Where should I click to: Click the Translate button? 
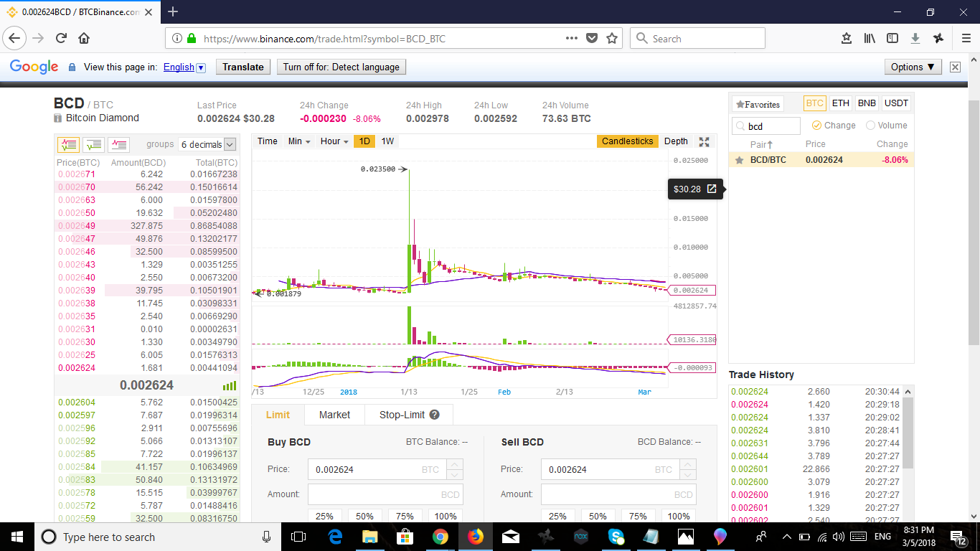coord(243,67)
